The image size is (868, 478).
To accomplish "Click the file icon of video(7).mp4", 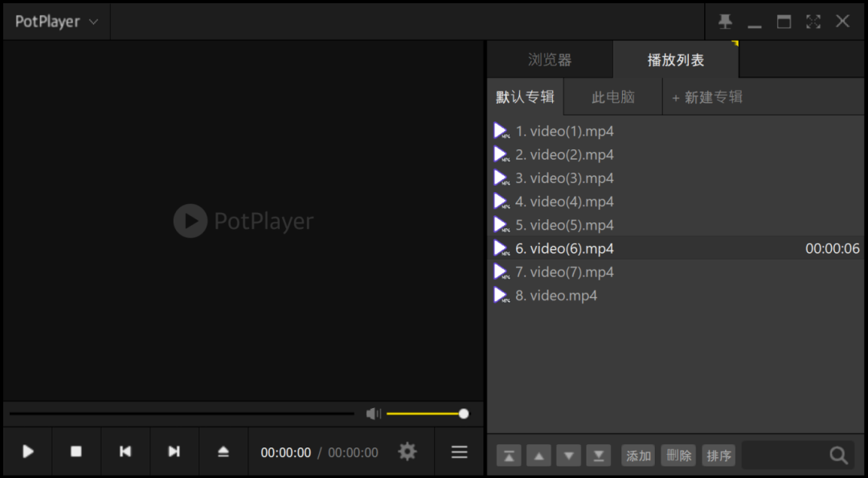I will (502, 272).
